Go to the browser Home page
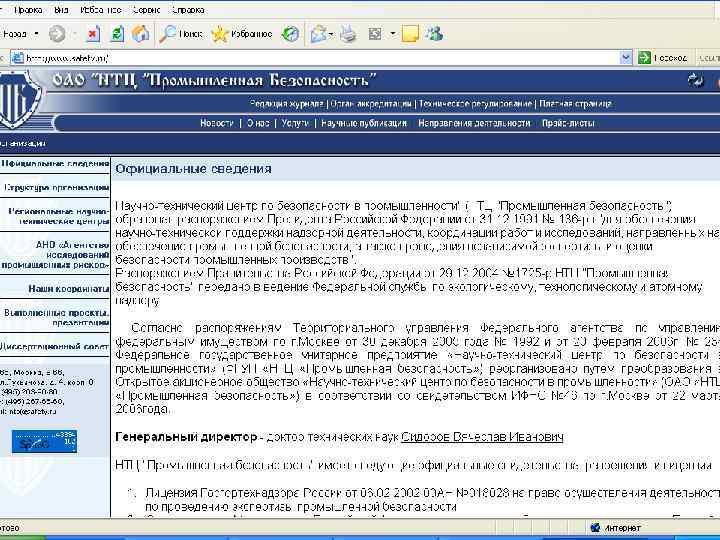 click(x=141, y=34)
